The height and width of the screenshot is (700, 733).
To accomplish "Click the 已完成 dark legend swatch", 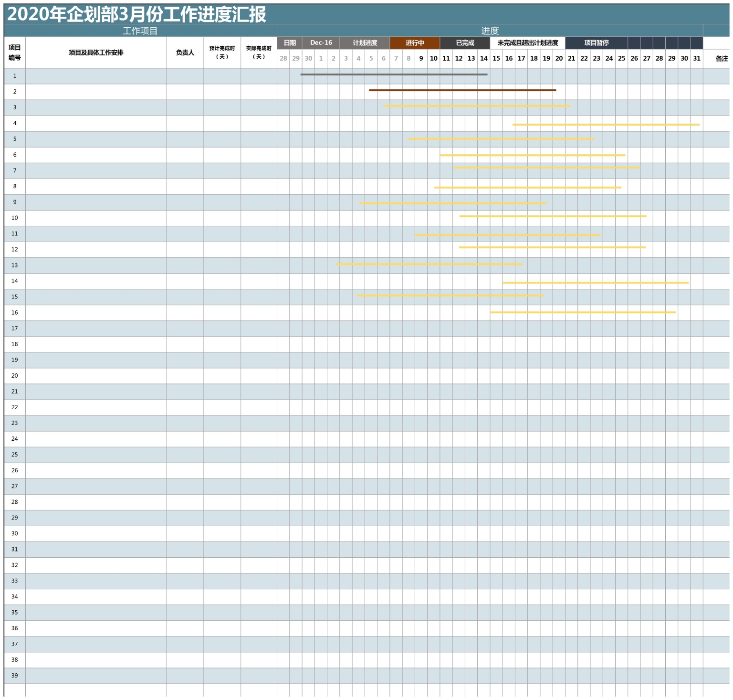I will click(x=465, y=43).
